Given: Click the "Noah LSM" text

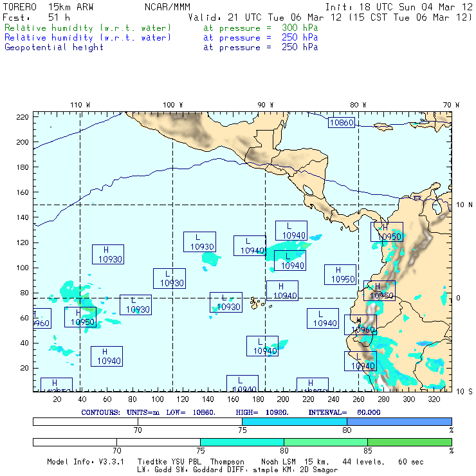Looking at the screenshot, I should [x=279, y=462].
